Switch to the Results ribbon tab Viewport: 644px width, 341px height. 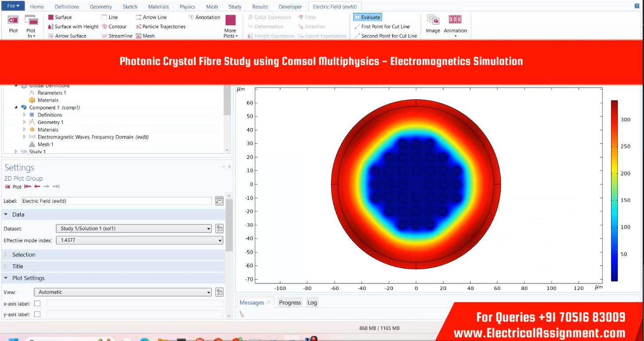tap(260, 7)
